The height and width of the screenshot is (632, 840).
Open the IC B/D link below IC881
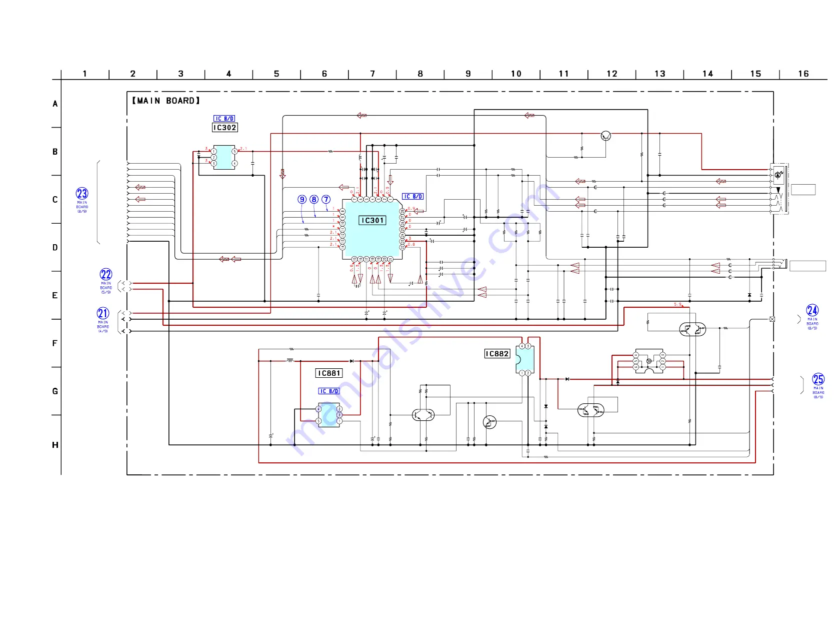click(x=329, y=391)
